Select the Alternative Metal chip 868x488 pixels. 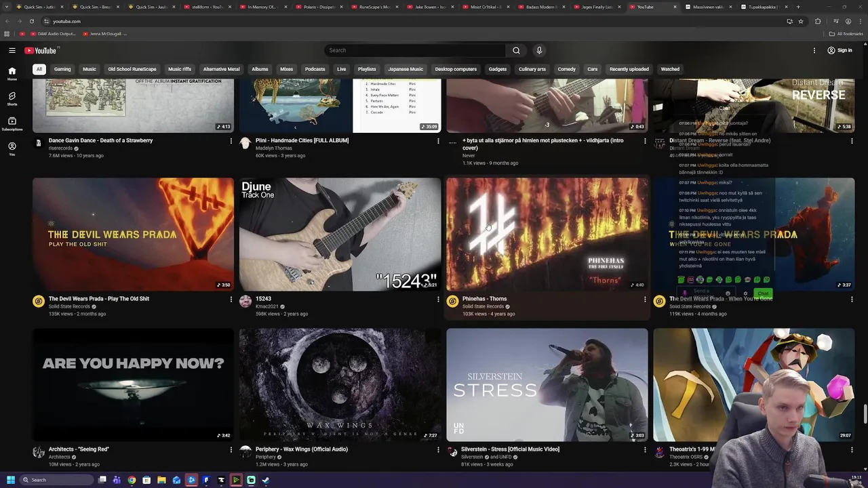point(221,69)
